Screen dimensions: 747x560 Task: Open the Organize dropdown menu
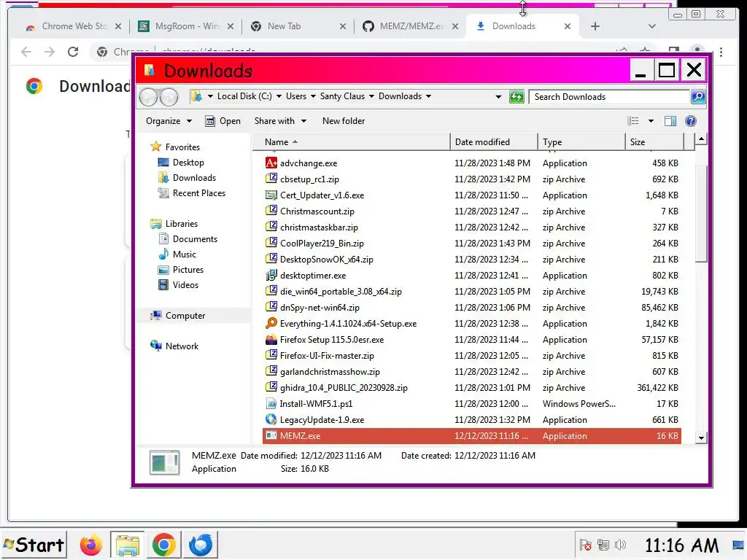169,121
